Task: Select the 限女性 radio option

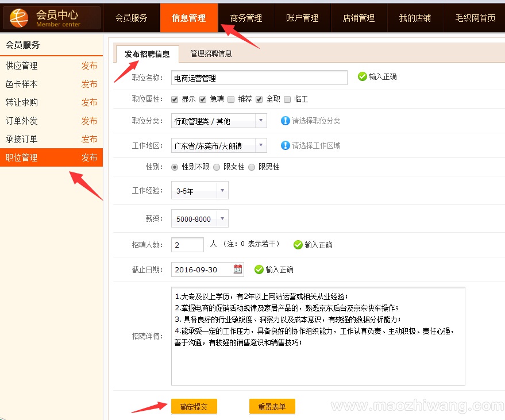Action: [217, 167]
